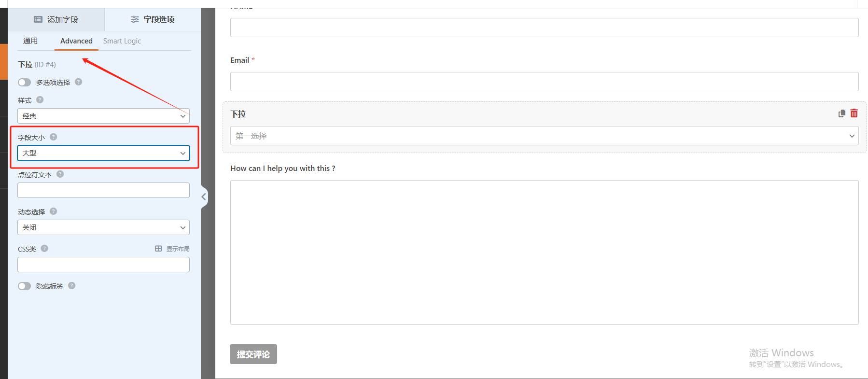The image size is (868, 379).
Task: Click the duplicate field icon on 下拉
Action: [841, 113]
